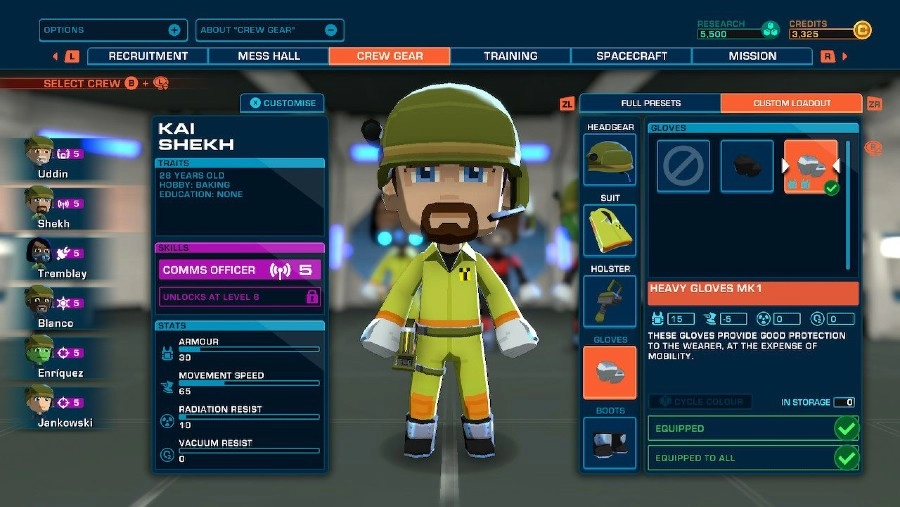Click the gold credits coin icon
The height and width of the screenshot is (507, 900).
(x=862, y=30)
